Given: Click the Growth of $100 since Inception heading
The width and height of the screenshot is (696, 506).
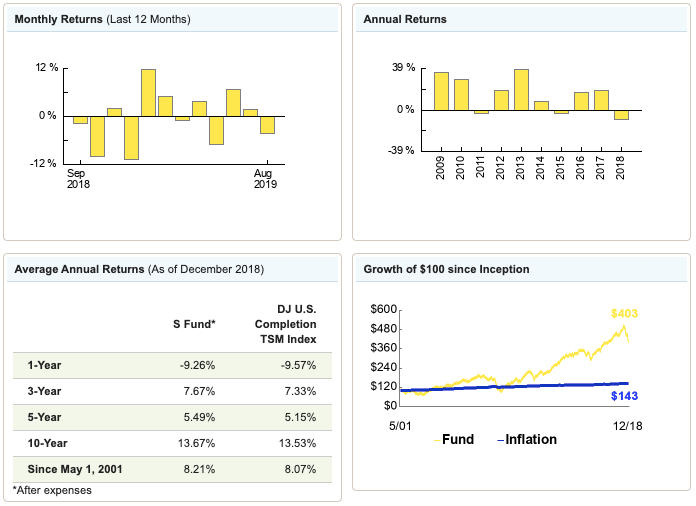Looking at the screenshot, I should point(446,269).
